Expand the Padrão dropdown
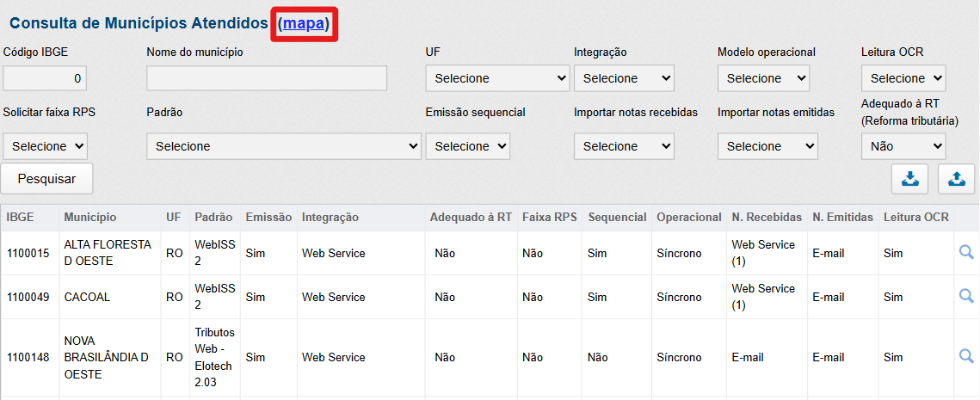The width and height of the screenshot is (980, 400). (x=283, y=146)
